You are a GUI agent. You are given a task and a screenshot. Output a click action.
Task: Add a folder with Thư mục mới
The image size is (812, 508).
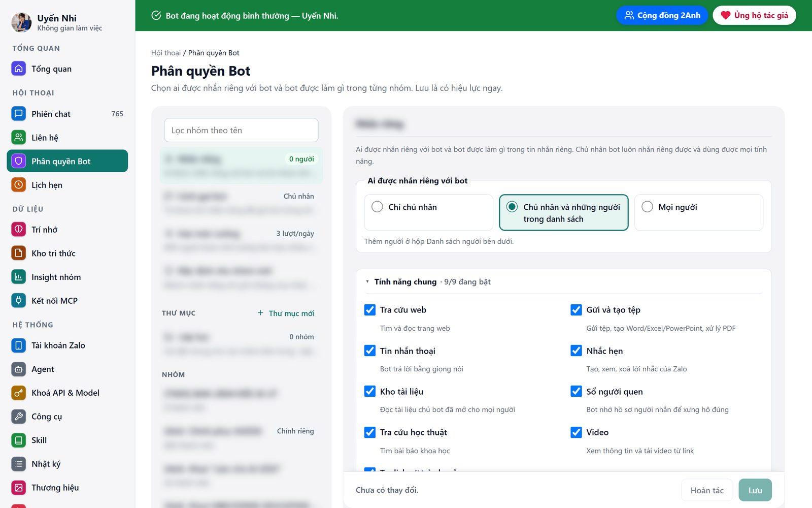pyautogui.click(x=286, y=313)
